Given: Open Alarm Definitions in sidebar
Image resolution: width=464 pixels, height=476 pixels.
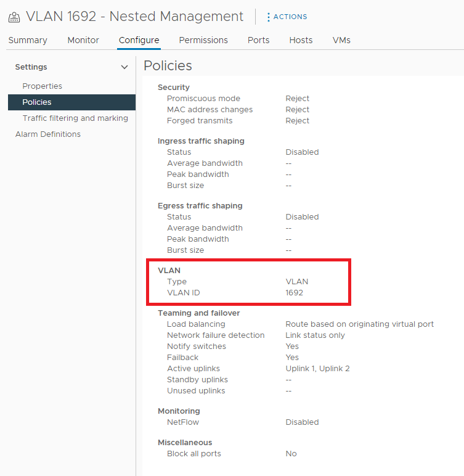Looking at the screenshot, I should pos(48,134).
